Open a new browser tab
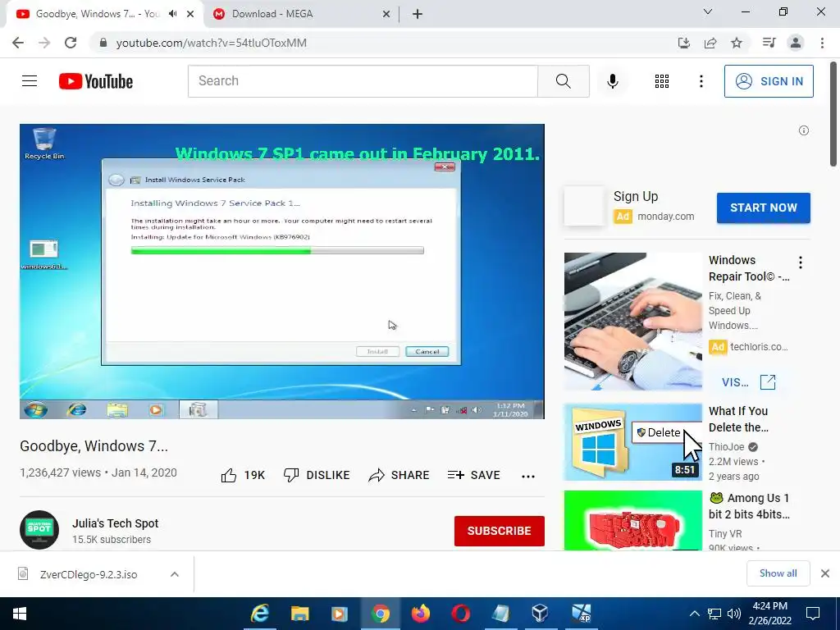The image size is (840, 630). tap(418, 14)
